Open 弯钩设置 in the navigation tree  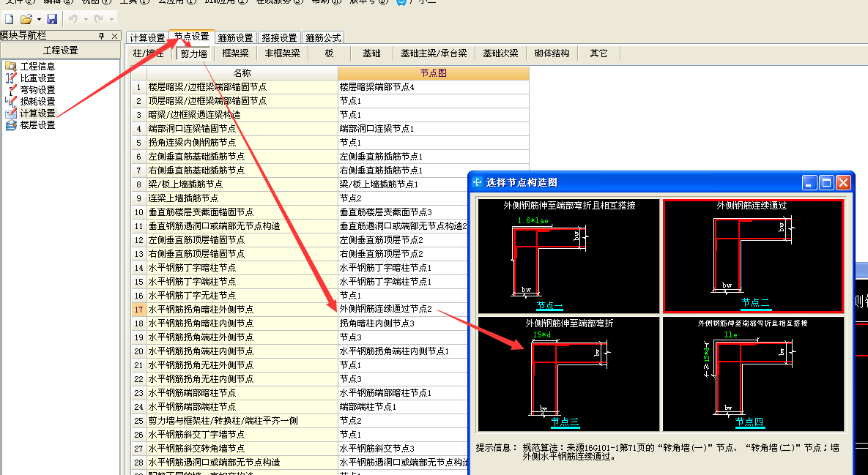pyautogui.click(x=37, y=89)
